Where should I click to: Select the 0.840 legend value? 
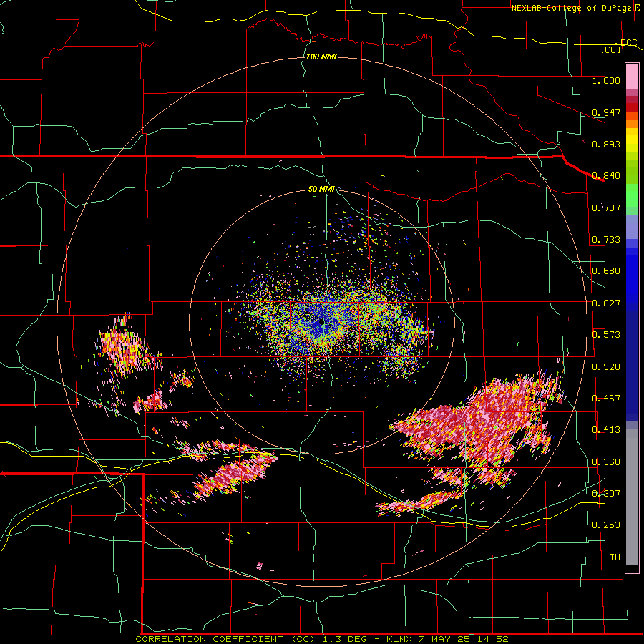(x=606, y=176)
